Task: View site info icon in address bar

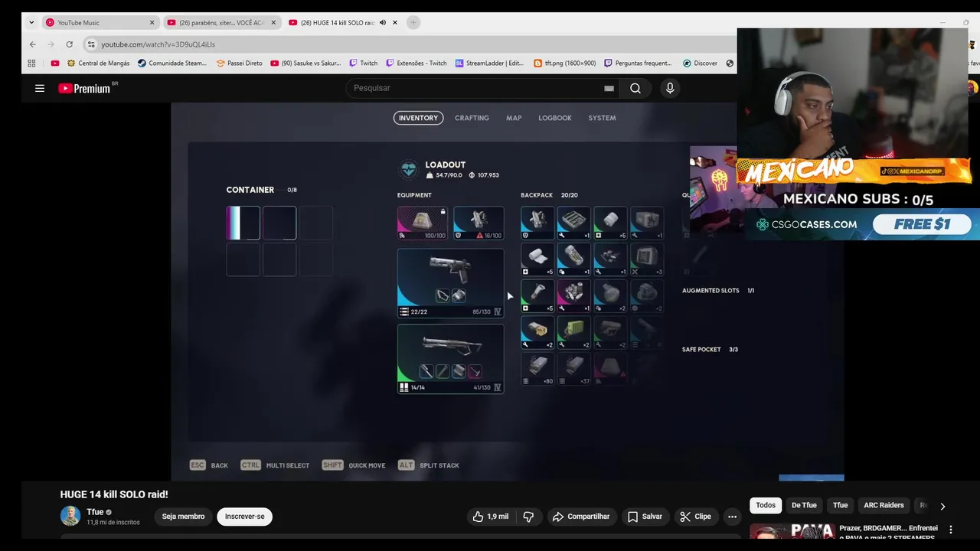Action: (91, 44)
